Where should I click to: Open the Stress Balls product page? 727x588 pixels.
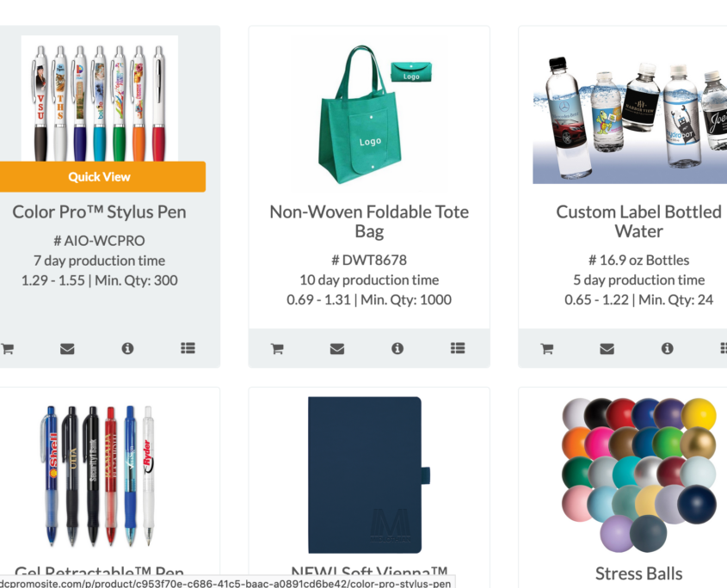point(638,573)
